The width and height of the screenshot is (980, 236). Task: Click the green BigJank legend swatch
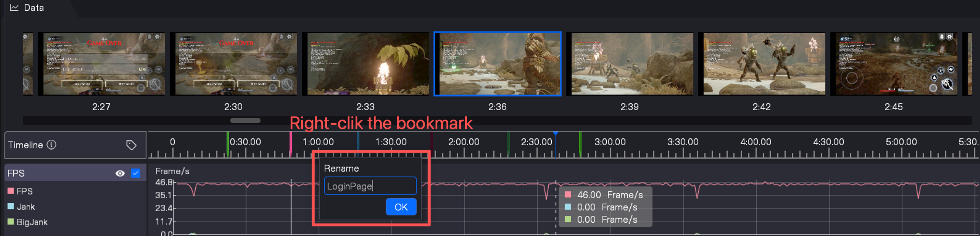pyautogui.click(x=11, y=222)
